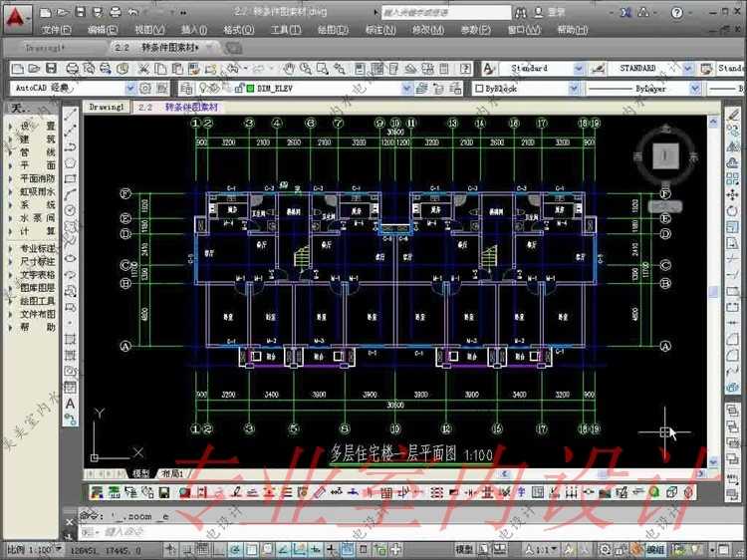The image size is (747, 560).
Task: Switch to the Drawing1 document tab
Action: pos(43,47)
